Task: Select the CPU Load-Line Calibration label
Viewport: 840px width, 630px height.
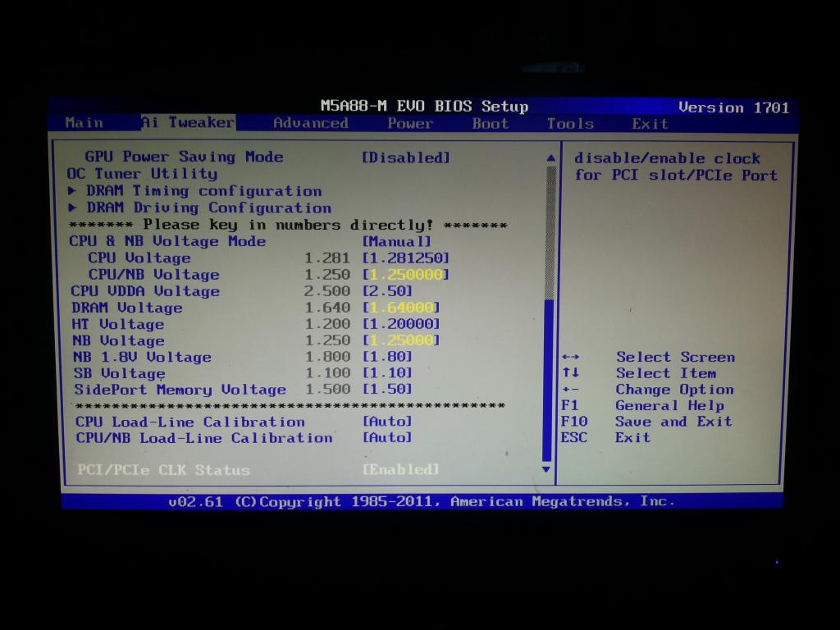Action: click(190, 422)
